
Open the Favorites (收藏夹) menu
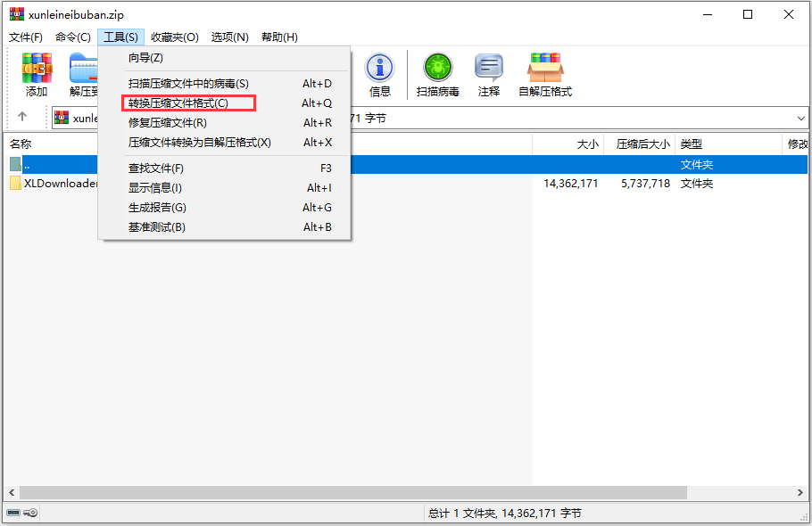pos(175,37)
